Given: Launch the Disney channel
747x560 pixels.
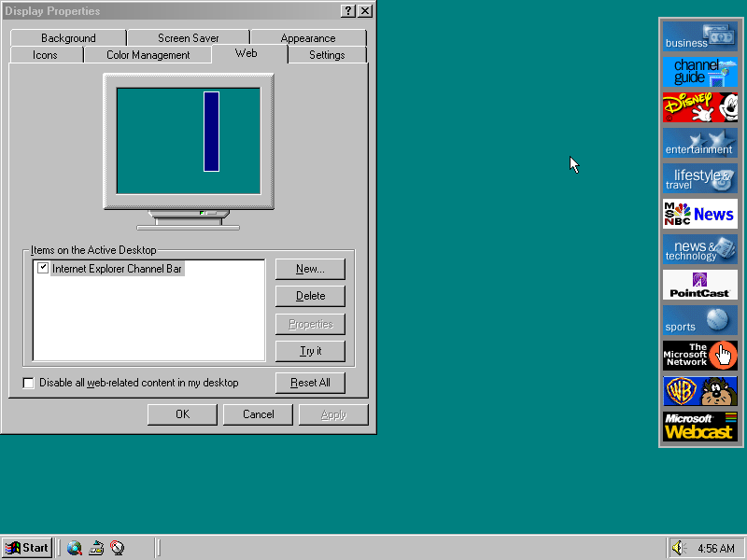Looking at the screenshot, I should (x=699, y=107).
